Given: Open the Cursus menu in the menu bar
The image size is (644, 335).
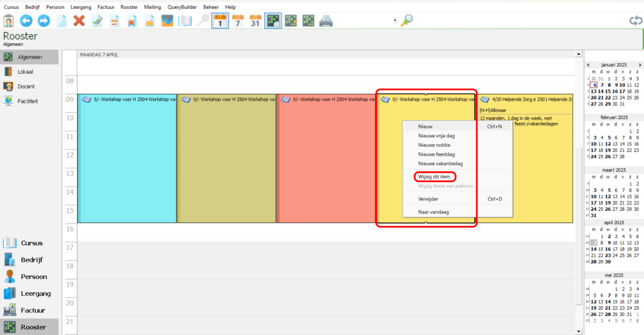Looking at the screenshot, I should [11, 7].
